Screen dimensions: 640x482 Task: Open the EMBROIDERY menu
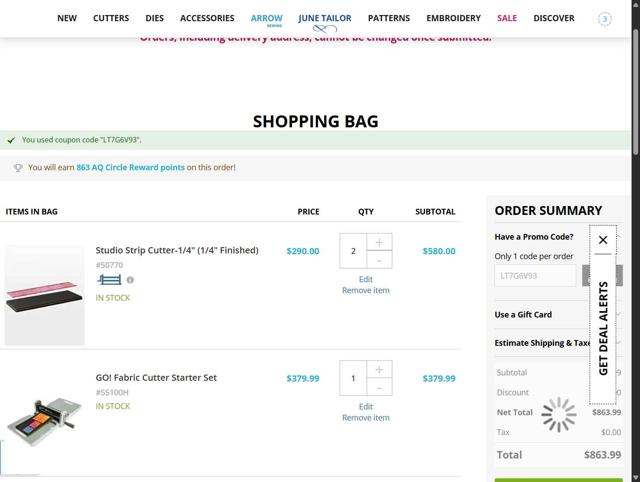coord(453,18)
